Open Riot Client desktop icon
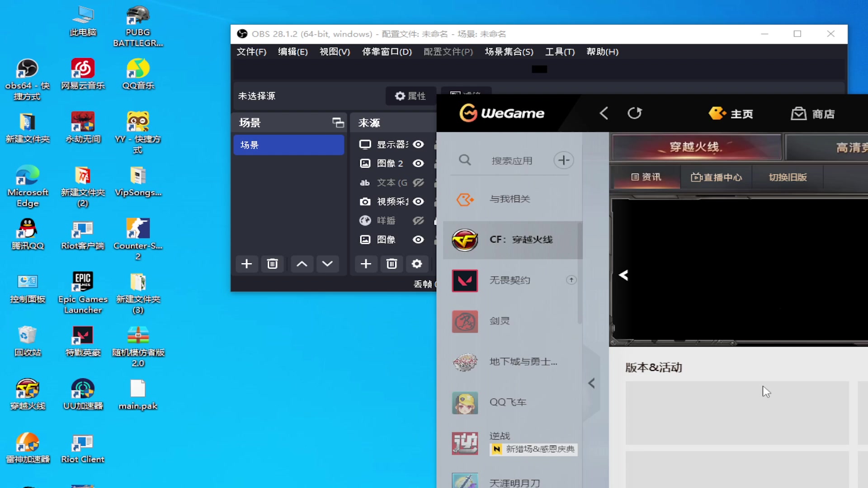This screenshot has width=868, height=488. coord(83,448)
